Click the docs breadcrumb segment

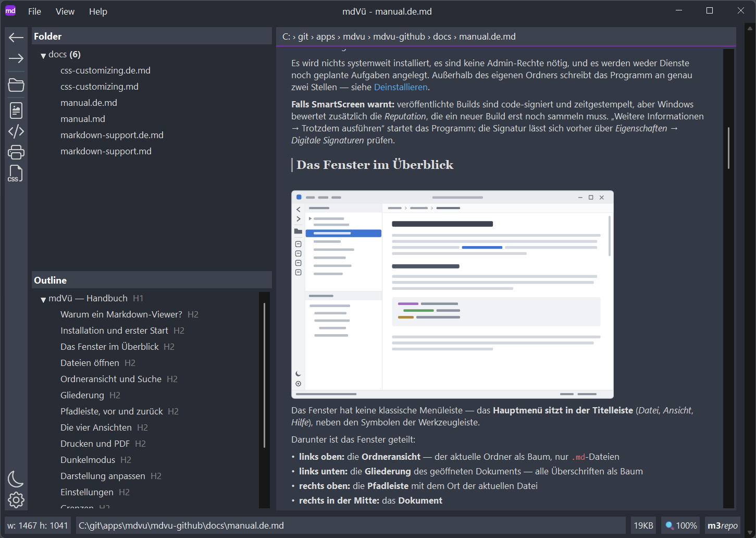tap(442, 36)
